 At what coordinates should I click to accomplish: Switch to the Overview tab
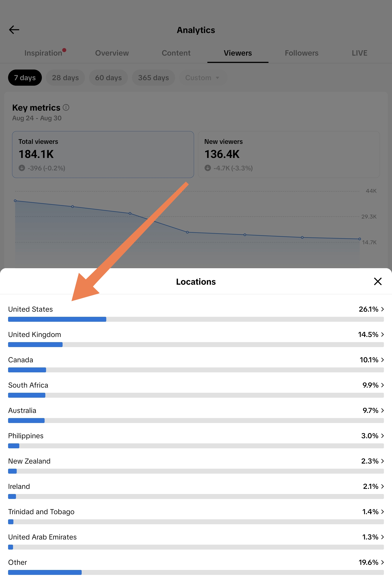112,53
